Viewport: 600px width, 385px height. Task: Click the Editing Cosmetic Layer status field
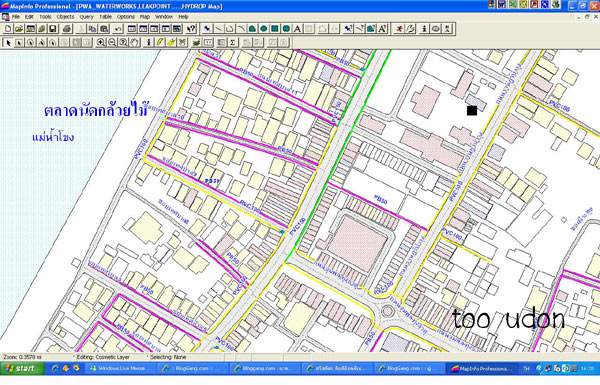click(x=103, y=357)
